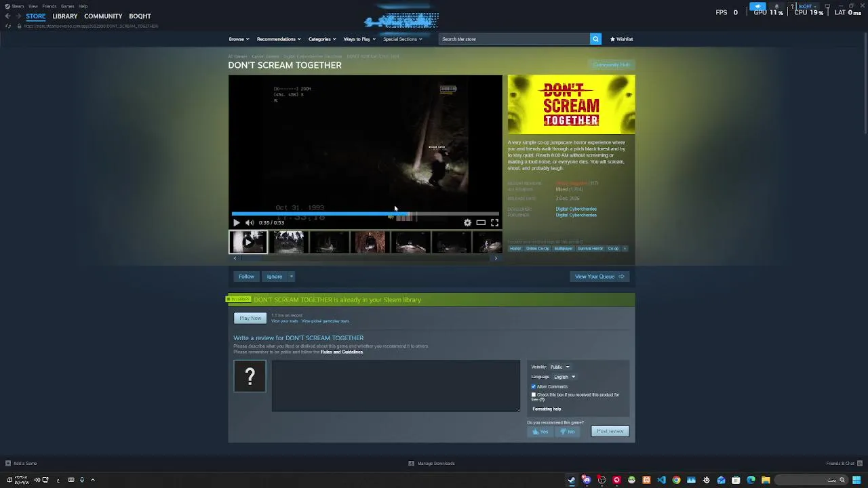Click Steam icon in taskbar

(x=572, y=480)
